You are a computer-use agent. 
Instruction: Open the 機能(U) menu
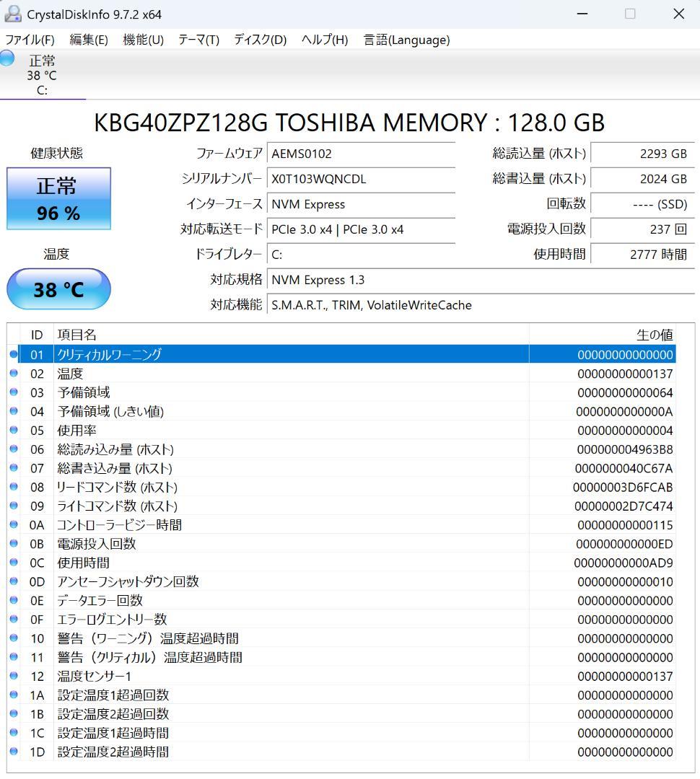(x=141, y=40)
